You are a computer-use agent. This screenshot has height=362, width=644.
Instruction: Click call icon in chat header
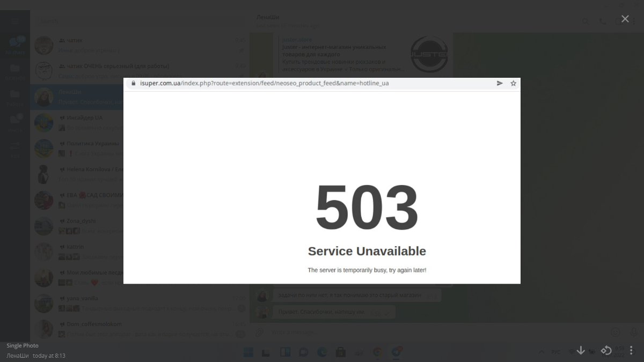603,21
